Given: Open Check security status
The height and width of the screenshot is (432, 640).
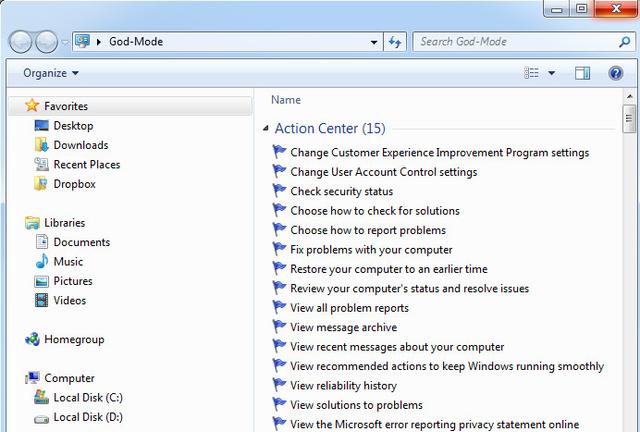Looking at the screenshot, I should pyautogui.click(x=342, y=192).
